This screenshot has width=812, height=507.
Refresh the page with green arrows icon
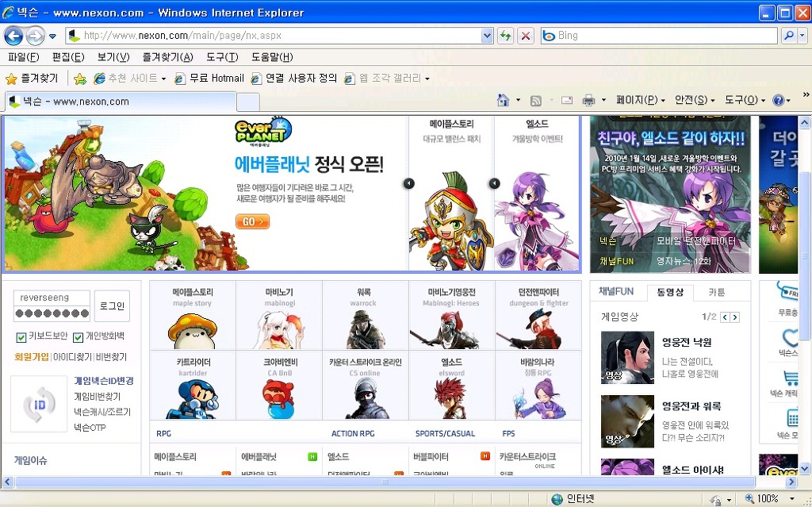click(505, 36)
